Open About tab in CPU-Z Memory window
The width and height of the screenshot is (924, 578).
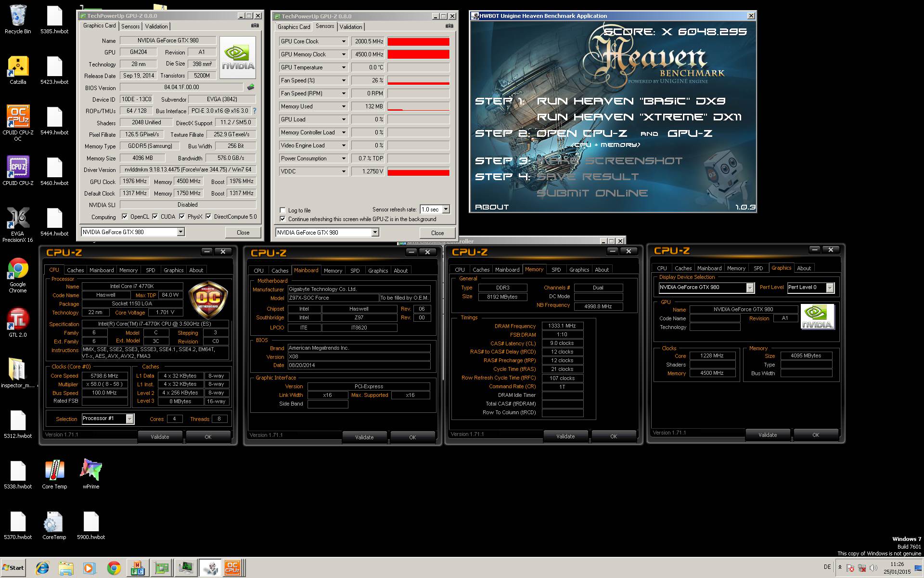pyautogui.click(x=602, y=270)
